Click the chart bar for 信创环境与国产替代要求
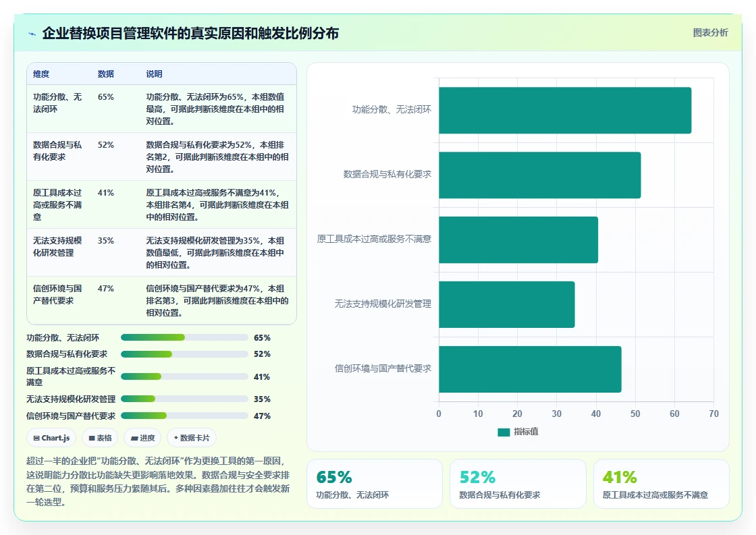The width and height of the screenshot is (756, 535). coord(531,369)
